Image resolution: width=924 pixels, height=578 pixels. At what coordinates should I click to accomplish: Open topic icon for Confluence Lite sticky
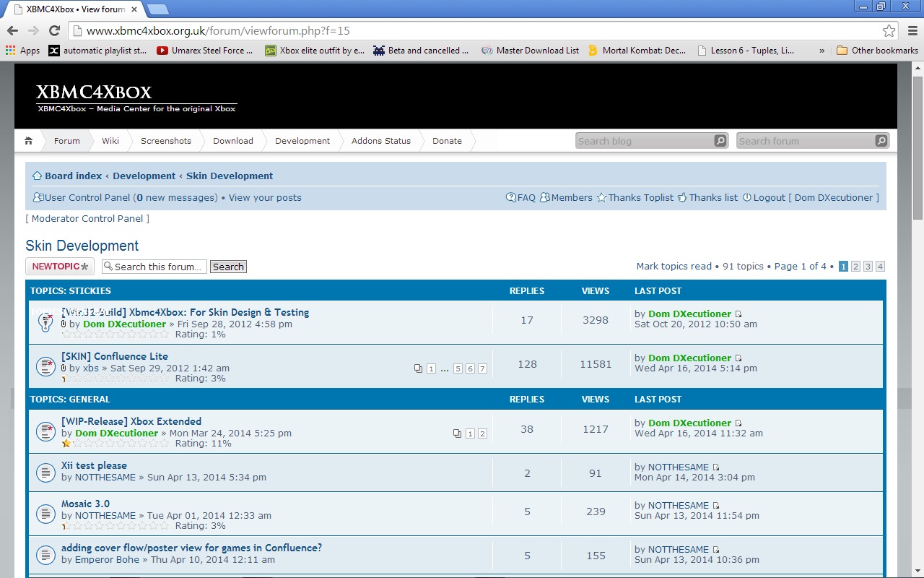(45, 366)
